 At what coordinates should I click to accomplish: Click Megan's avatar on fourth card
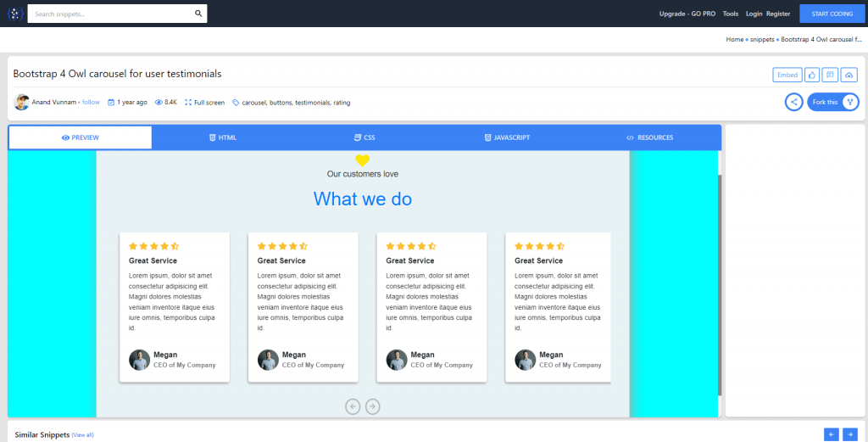[526, 360]
